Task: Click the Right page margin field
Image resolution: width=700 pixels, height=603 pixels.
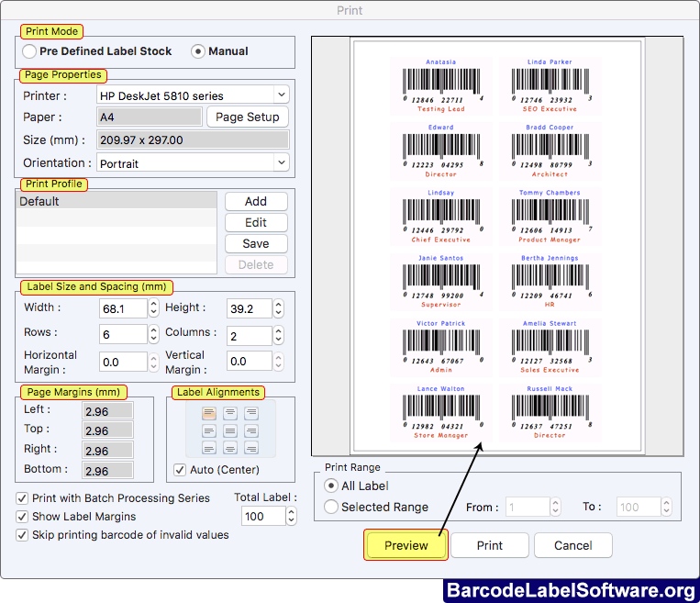Action: pos(107,451)
